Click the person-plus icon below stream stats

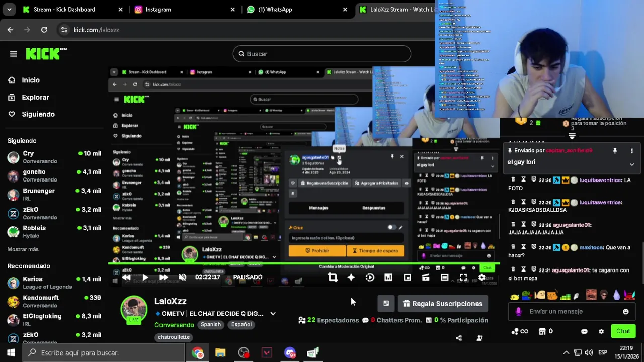coord(479,338)
